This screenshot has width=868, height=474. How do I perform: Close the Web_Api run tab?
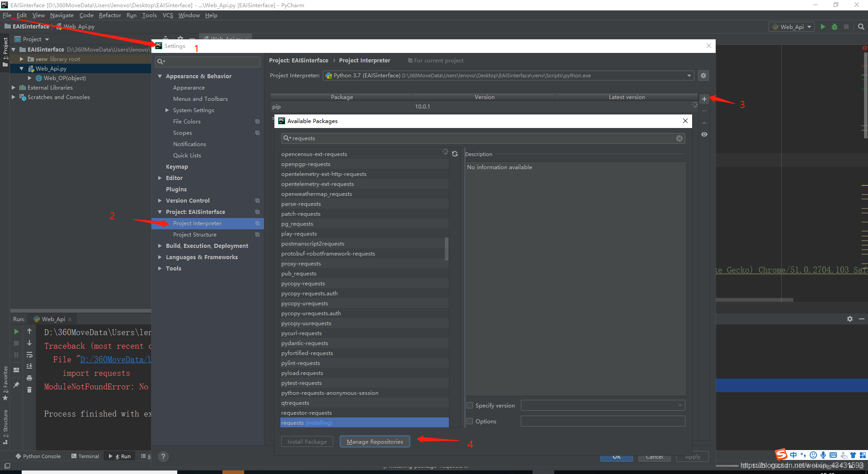(x=70, y=319)
